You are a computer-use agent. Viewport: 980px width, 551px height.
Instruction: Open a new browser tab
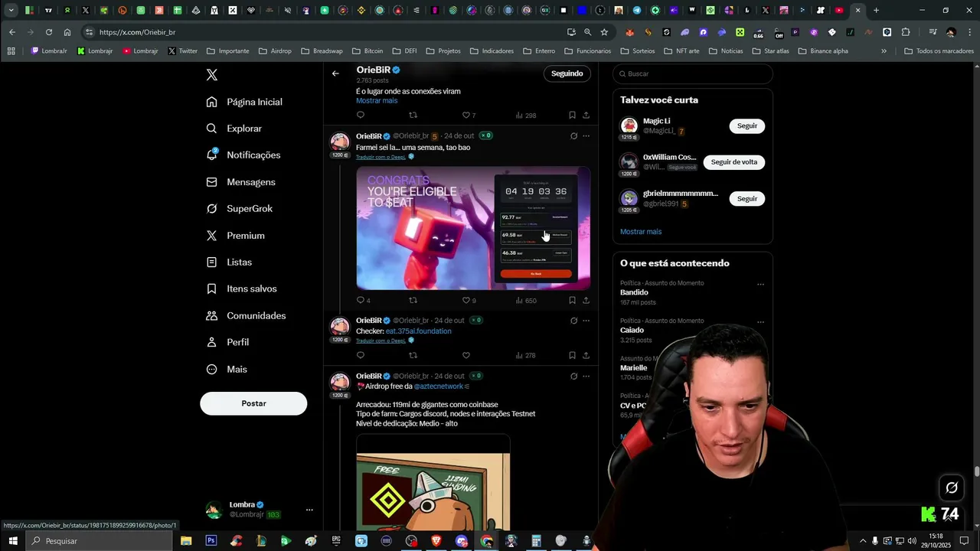876,11
